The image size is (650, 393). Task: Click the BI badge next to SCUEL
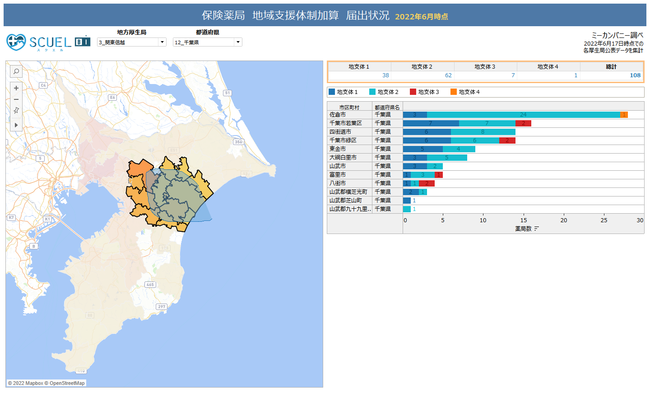[82, 41]
